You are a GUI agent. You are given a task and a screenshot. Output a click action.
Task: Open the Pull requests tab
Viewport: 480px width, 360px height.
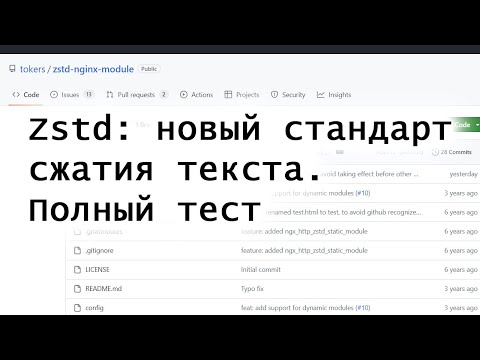pyautogui.click(x=137, y=95)
